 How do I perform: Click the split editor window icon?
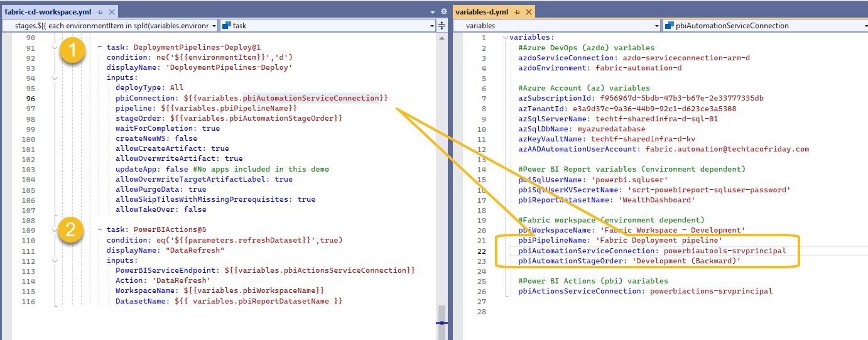442,26
